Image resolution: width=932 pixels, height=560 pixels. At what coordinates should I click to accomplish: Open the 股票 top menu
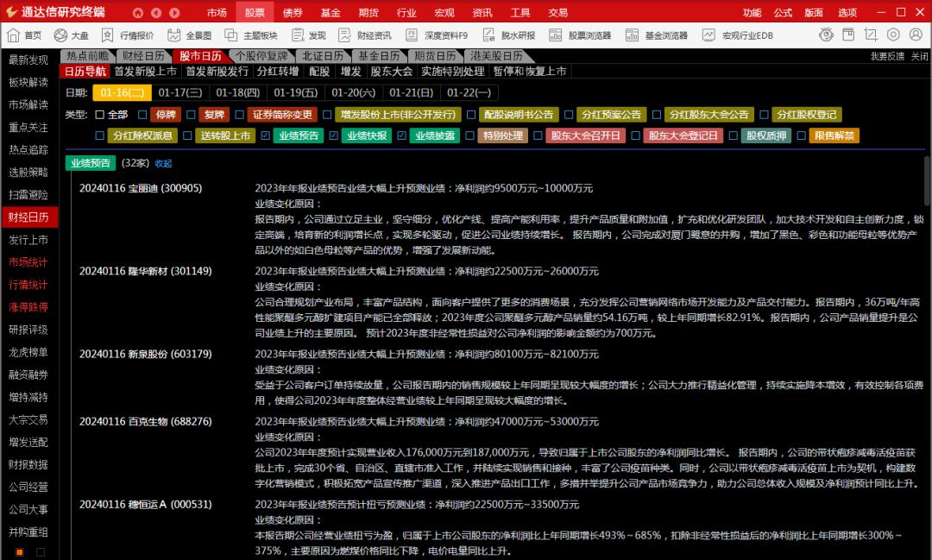(x=255, y=12)
